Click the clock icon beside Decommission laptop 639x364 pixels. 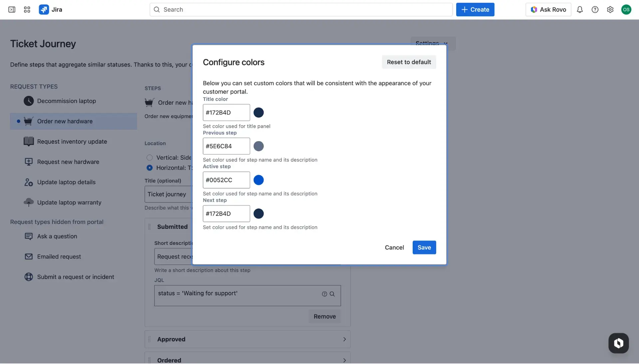pos(29,101)
